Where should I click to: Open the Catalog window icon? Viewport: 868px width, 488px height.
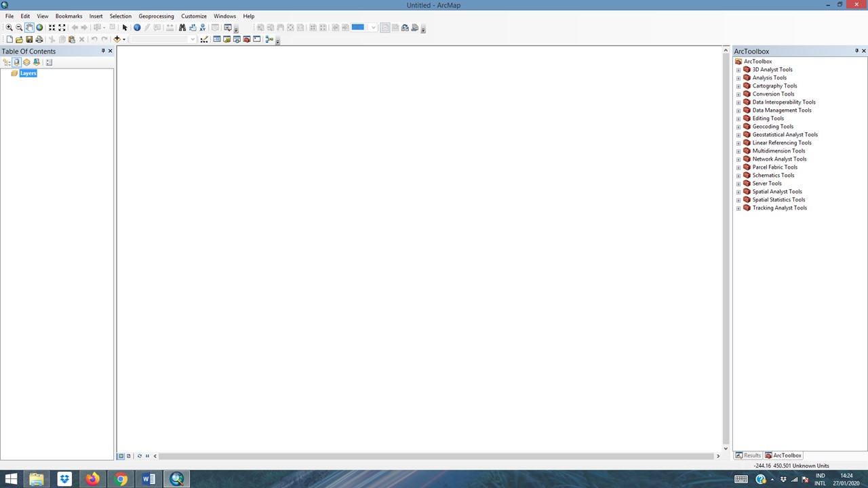click(226, 39)
